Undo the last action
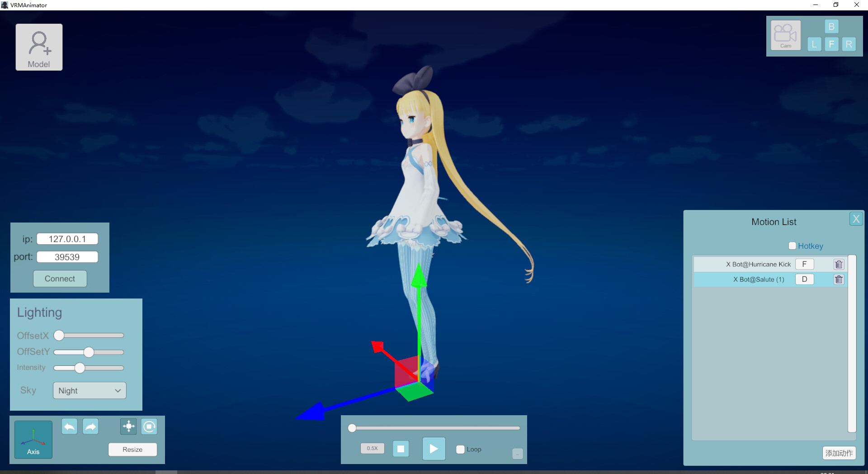Image resolution: width=868 pixels, height=474 pixels. click(x=69, y=426)
